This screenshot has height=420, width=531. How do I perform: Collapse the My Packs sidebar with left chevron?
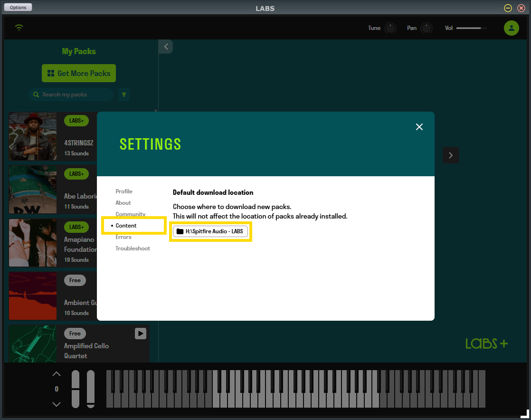[166, 47]
